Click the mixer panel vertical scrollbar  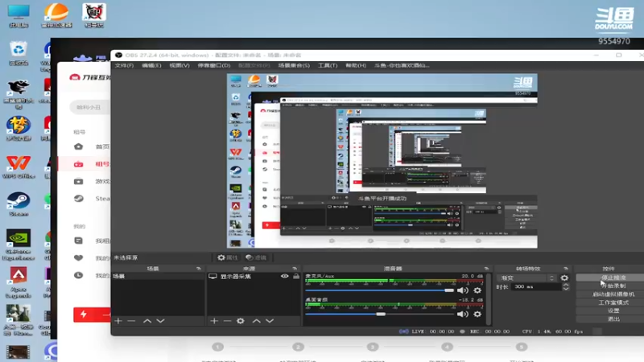point(489,299)
